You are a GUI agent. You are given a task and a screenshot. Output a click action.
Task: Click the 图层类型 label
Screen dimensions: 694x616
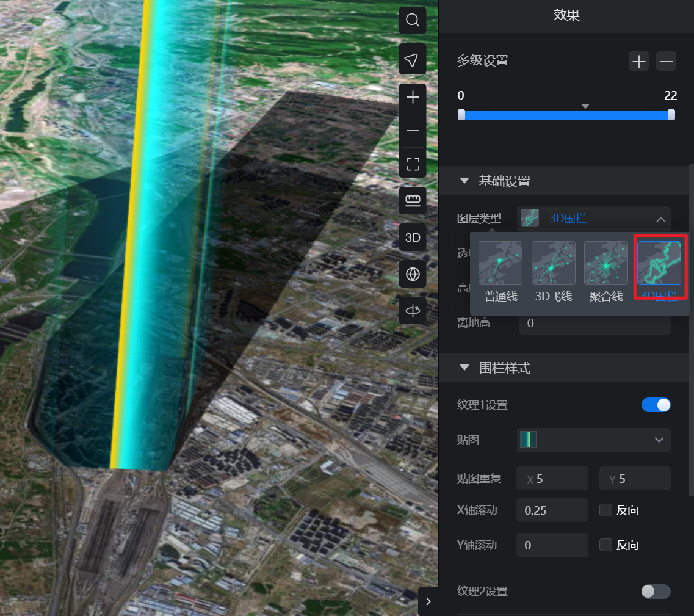pyautogui.click(x=479, y=219)
